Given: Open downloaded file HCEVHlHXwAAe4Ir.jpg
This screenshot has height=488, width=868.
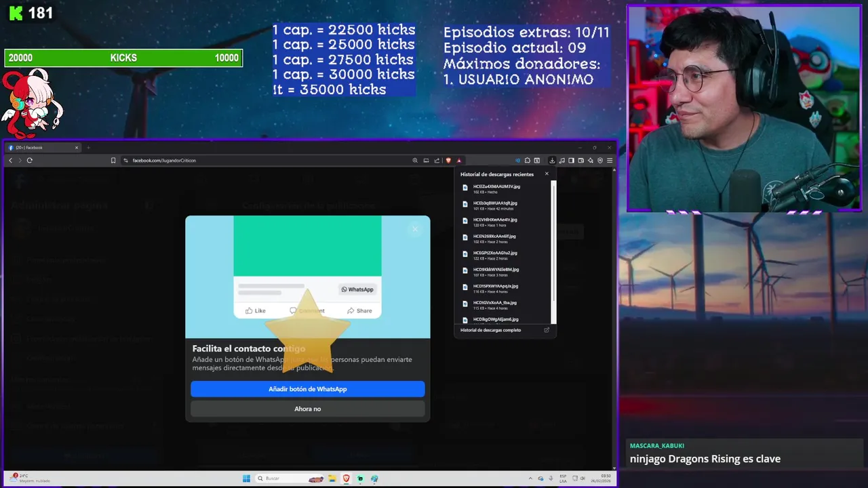Looking at the screenshot, I should point(495,220).
